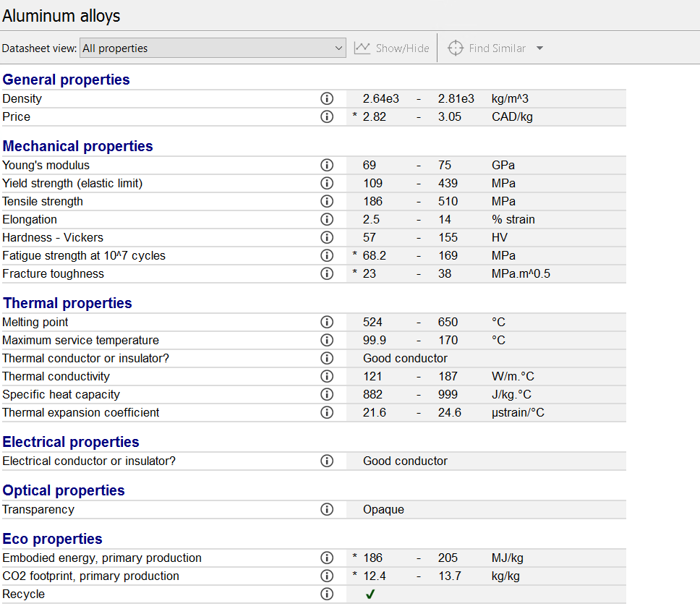The width and height of the screenshot is (700, 614).
Task: Open info for Thermal conductivity
Action: pyautogui.click(x=326, y=376)
